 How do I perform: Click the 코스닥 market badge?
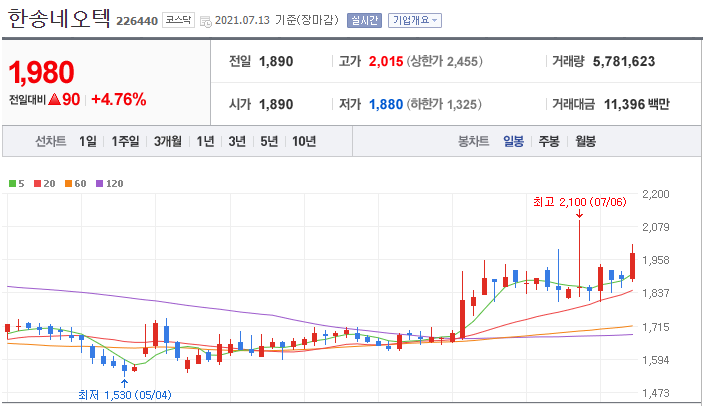click(178, 20)
